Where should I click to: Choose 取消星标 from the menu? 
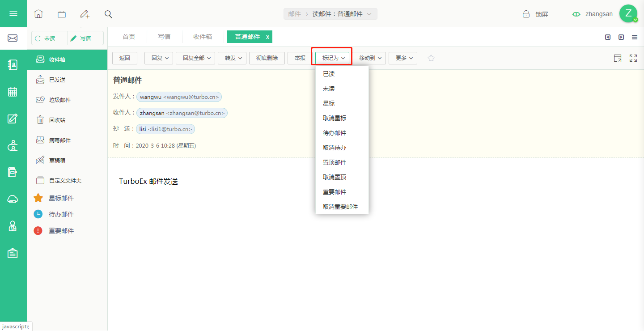click(x=342, y=118)
